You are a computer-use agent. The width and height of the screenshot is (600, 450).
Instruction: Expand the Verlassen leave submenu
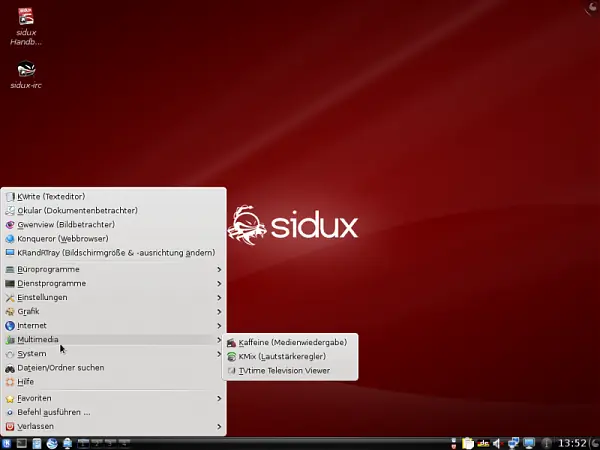(113, 426)
